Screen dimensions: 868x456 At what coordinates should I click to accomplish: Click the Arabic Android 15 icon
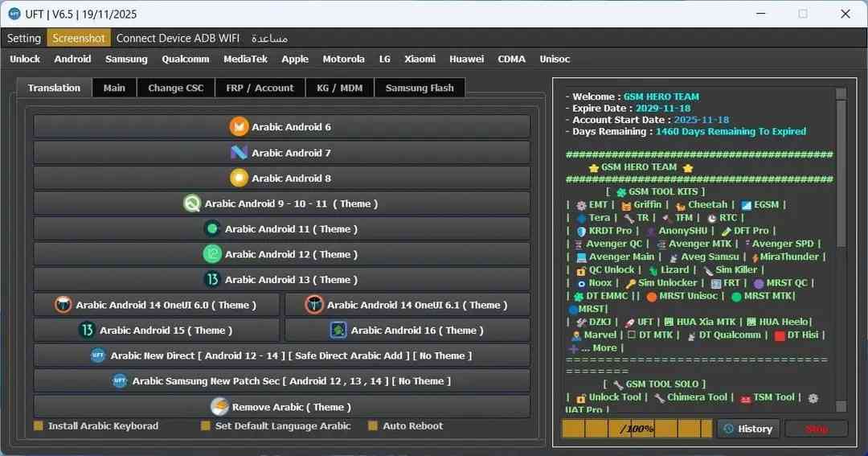pos(87,331)
